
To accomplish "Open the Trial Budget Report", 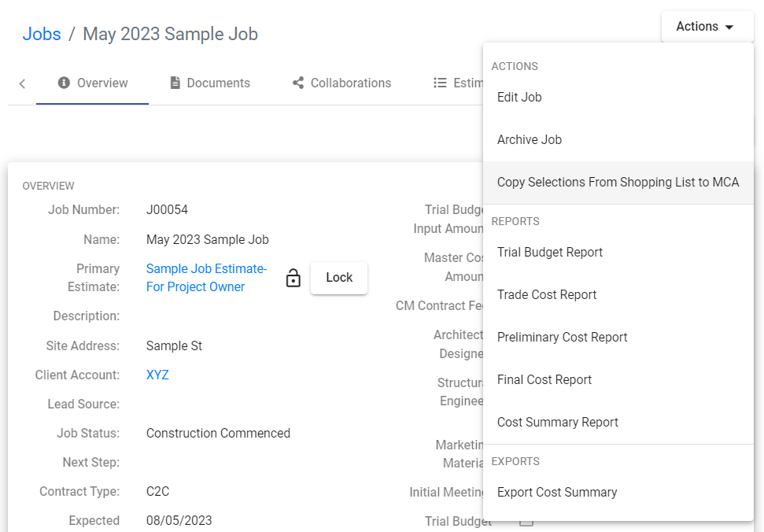I will click(550, 253).
